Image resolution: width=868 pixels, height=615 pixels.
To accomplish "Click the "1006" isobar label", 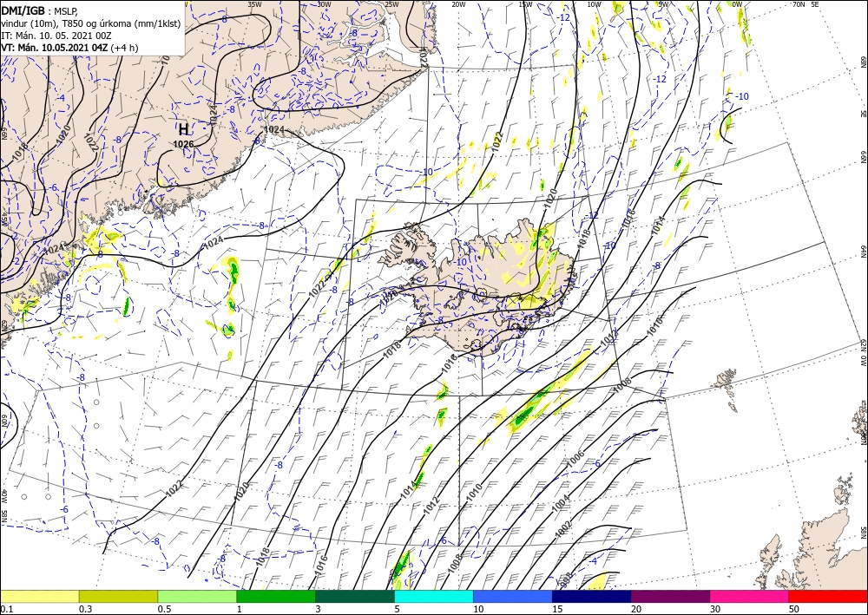I will pos(575,459).
